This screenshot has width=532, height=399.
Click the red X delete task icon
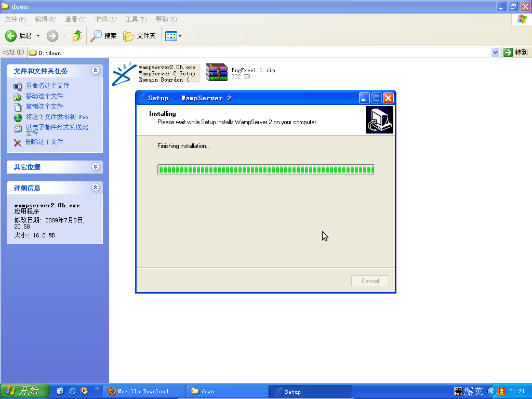(x=18, y=142)
